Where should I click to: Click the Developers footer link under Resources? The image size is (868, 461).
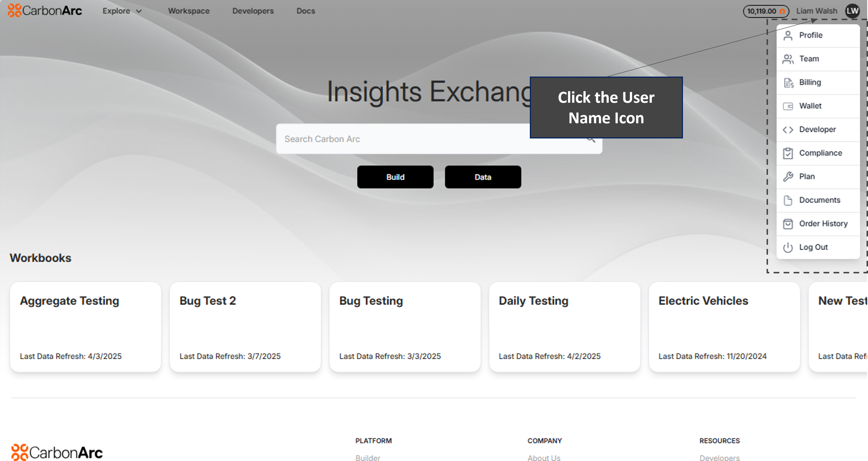click(x=719, y=458)
